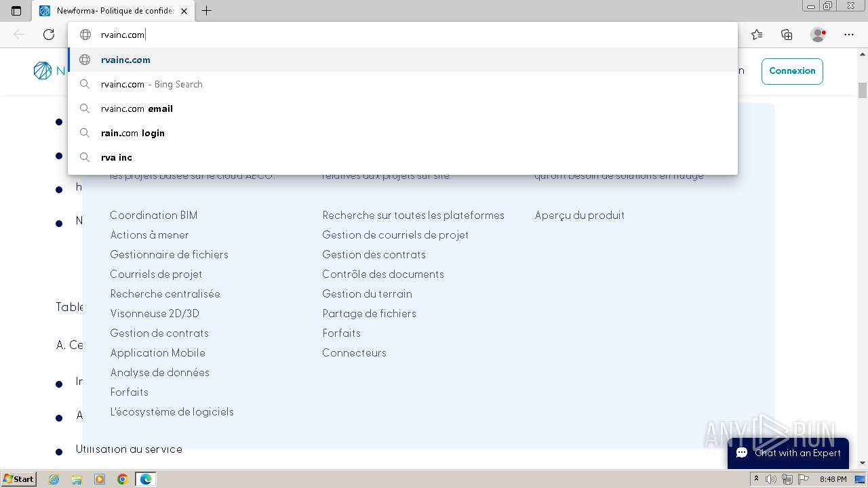Image resolution: width=868 pixels, height=488 pixels.
Task: Open Partage de fichiers link
Action: point(370,313)
